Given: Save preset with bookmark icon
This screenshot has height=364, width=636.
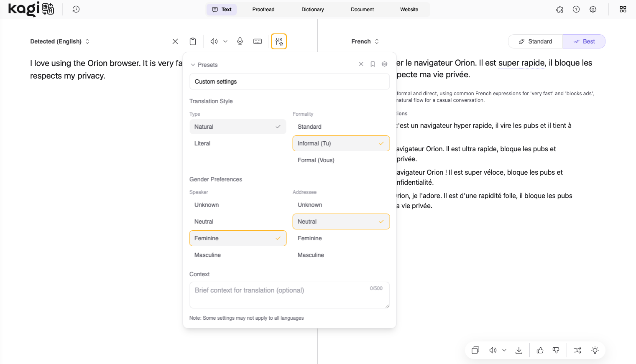Looking at the screenshot, I should coord(373,64).
